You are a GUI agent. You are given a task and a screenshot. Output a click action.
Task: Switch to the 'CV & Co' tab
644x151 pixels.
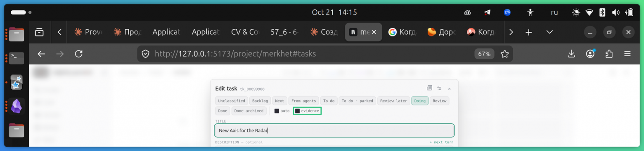pyautogui.click(x=245, y=32)
